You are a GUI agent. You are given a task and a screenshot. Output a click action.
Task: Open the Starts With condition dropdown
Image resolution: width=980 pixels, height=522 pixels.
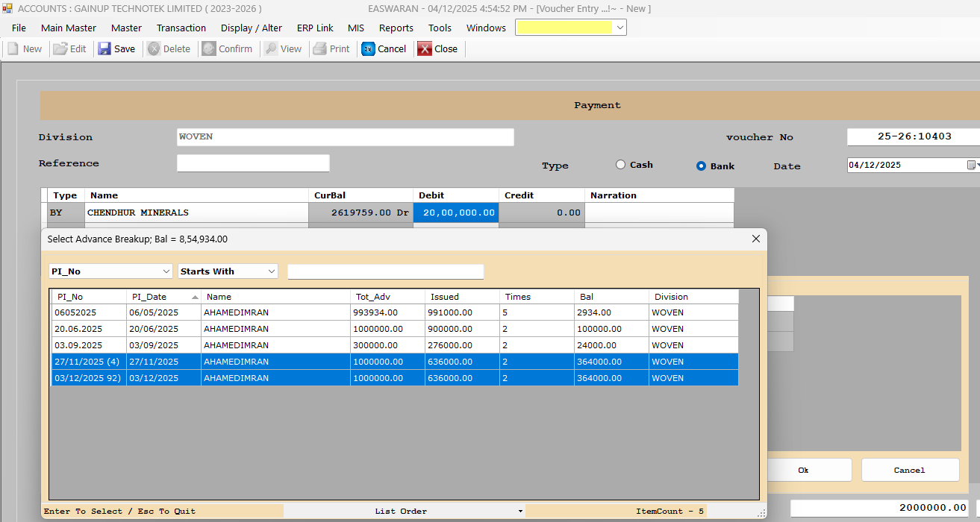point(271,271)
